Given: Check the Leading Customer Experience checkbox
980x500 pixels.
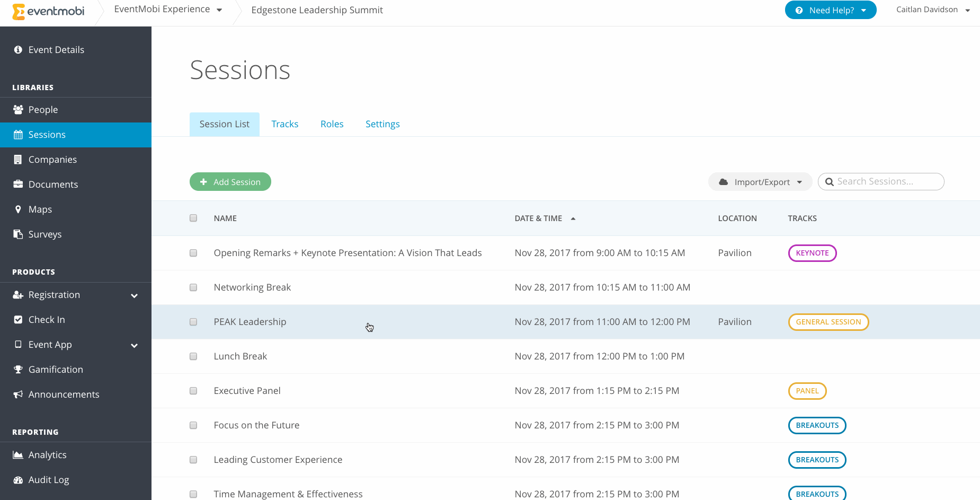Looking at the screenshot, I should click(x=193, y=460).
